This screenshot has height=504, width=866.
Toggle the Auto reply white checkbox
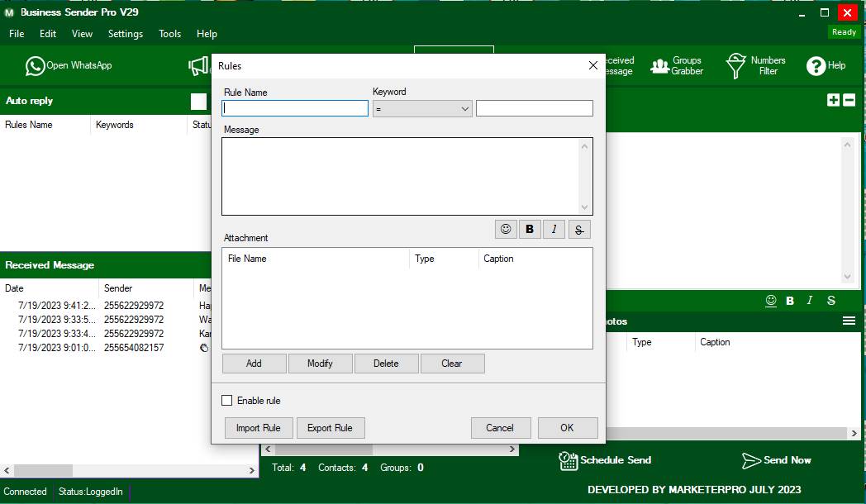tap(198, 101)
